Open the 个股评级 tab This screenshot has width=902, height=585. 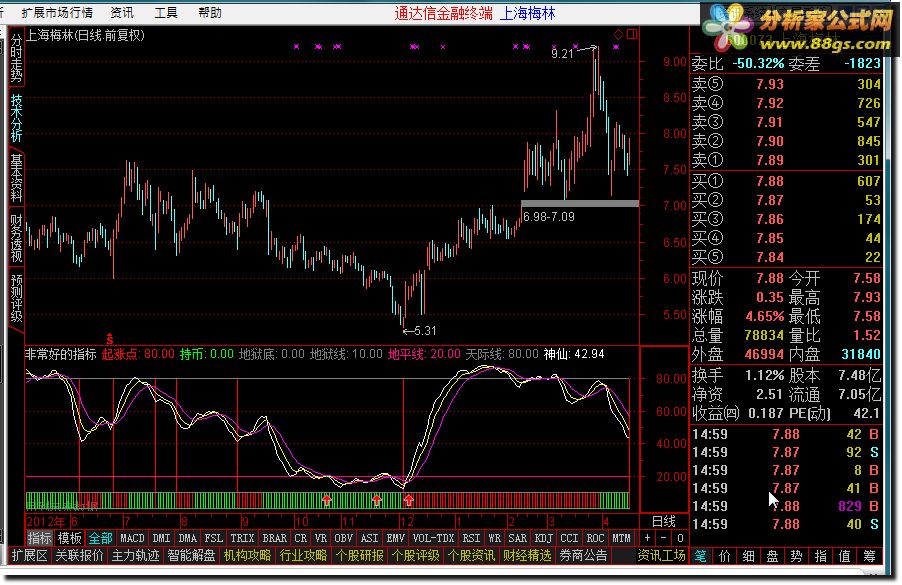pos(415,556)
